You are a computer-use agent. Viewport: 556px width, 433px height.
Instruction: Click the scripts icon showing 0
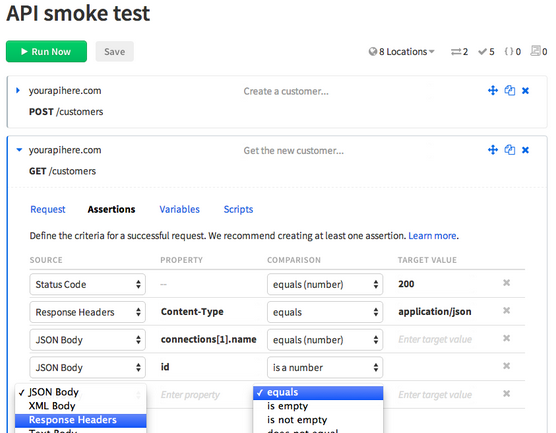tap(539, 52)
